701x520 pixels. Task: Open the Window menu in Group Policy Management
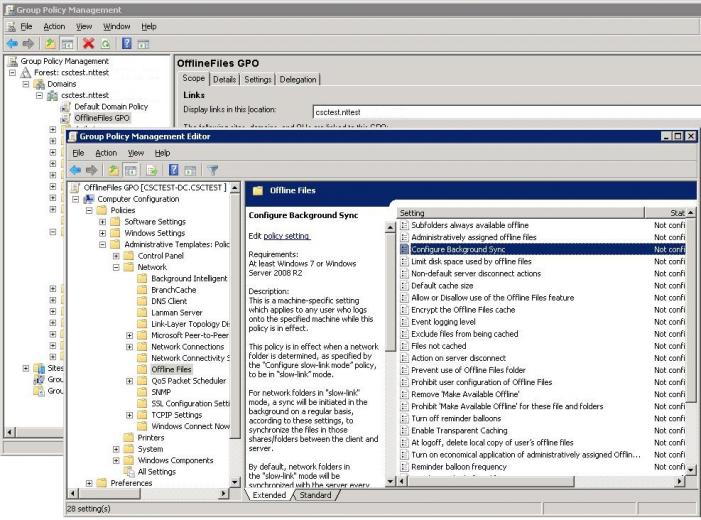coord(117,26)
